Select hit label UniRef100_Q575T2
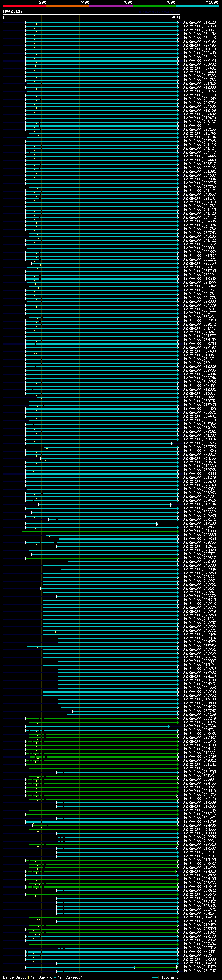 199,554
